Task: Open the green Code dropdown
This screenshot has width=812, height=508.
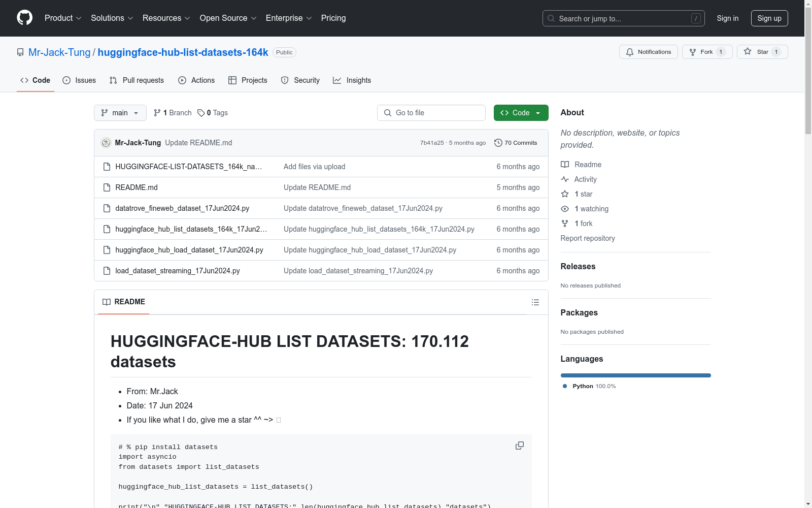Action: coord(521,113)
